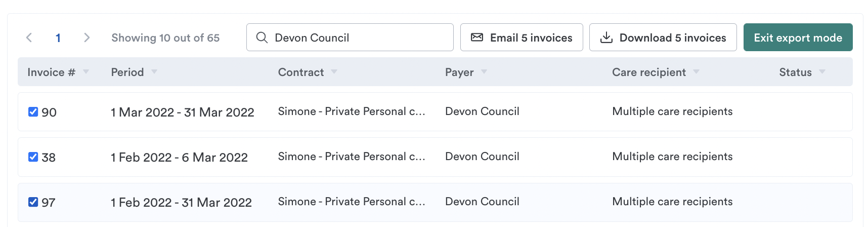Open the Status column filter arrow
Viewport: 868px width, 227px height.
click(x=822, y=72)
